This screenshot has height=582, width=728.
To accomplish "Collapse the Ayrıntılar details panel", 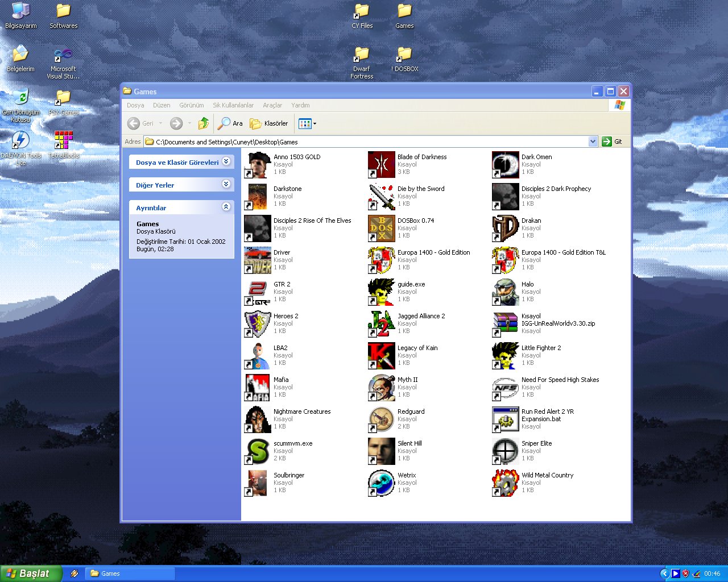I will (x=226, y=207).
